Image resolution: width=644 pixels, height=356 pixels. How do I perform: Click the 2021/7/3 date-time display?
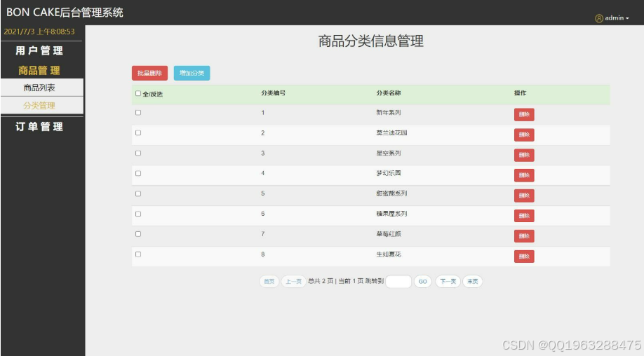(39, 32)
